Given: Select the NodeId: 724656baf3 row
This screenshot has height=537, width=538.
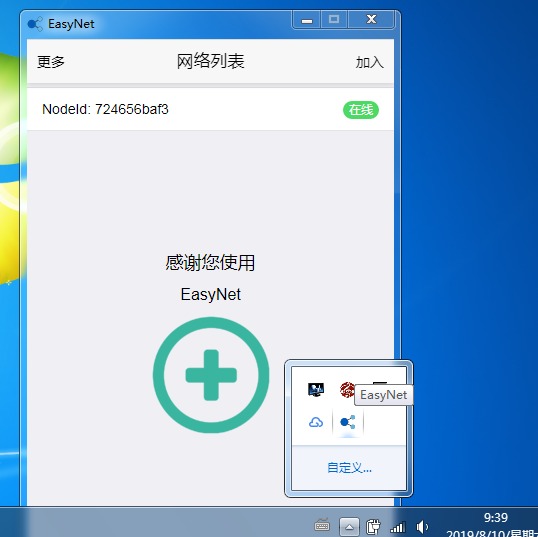Looking at the screenshot, I should pyautogui.click(x=210, y=109).
